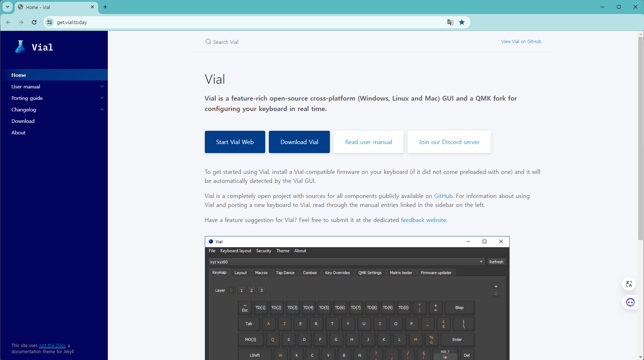The width and height of the screenshot is (644, 360).
Task: Bookmark page with star icon
Action: [462, 22]
